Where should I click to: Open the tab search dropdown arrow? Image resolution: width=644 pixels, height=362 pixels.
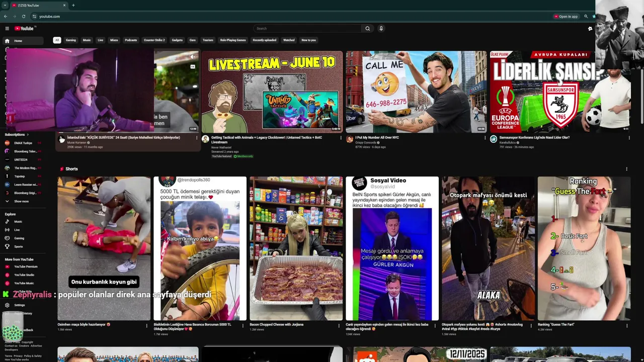click(x=5, y=5)
